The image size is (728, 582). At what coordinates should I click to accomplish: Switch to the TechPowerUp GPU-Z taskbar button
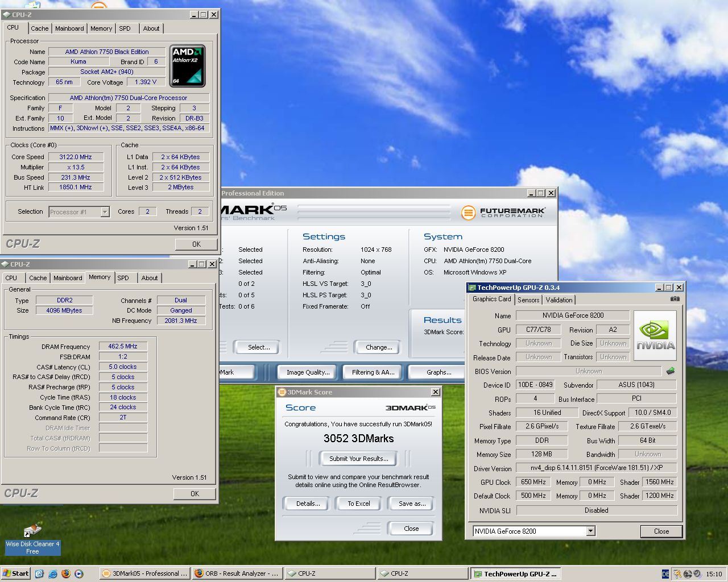515,573
